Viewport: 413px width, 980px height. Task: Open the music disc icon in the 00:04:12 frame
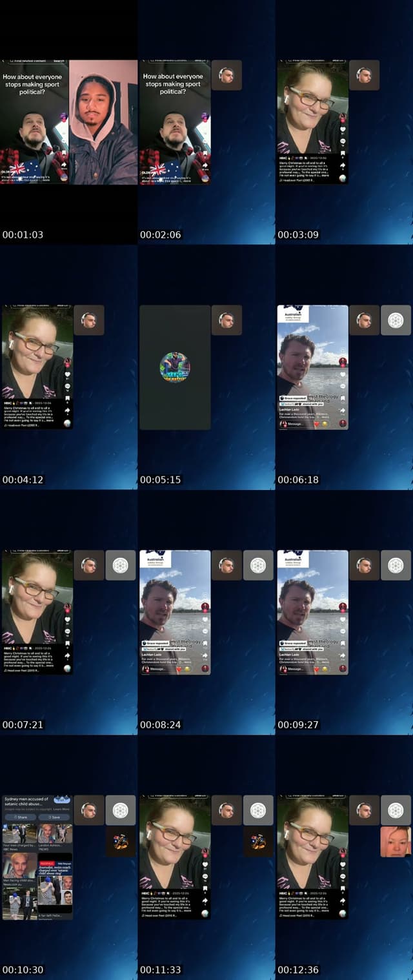point(67,424)
